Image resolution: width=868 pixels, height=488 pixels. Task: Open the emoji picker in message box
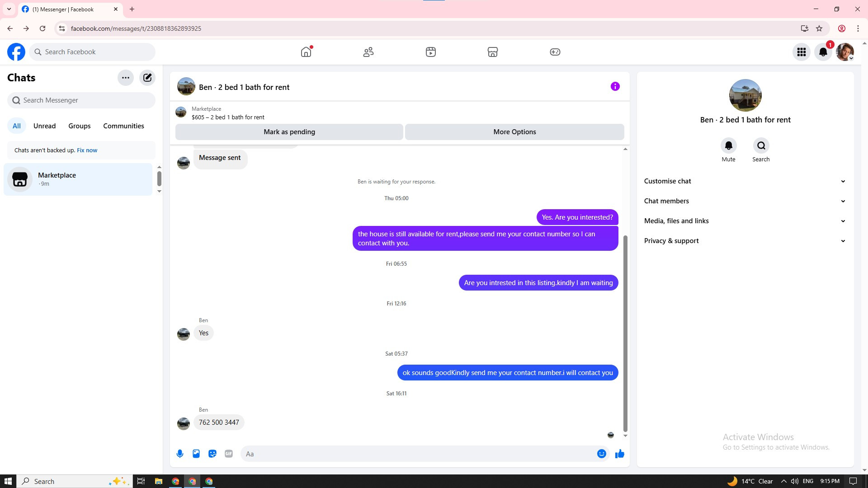pyautogui.click(x=602, y=454)
